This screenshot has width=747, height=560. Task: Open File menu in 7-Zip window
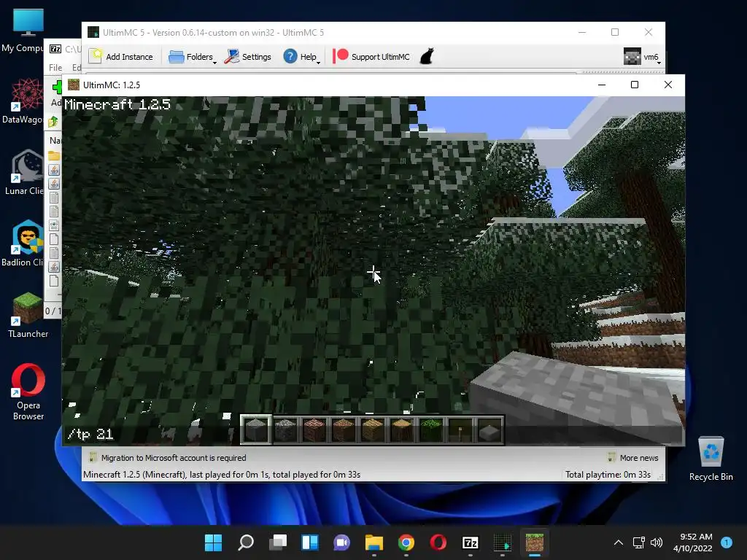coord(55,68)
